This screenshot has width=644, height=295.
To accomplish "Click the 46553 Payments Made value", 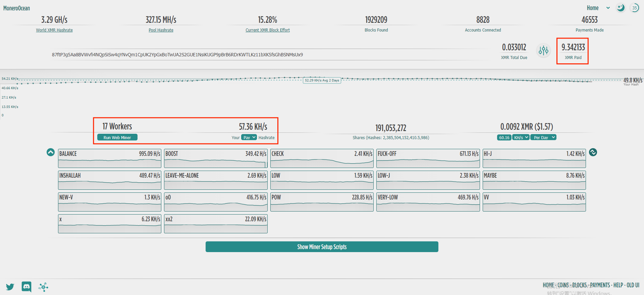I will point(590,20).
